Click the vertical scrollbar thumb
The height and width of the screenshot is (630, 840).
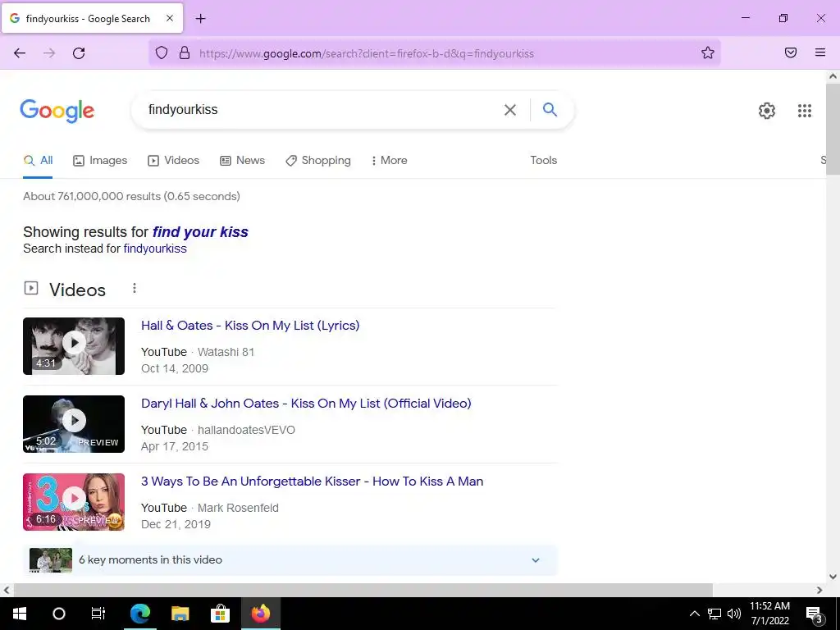(x=833, y=129)
